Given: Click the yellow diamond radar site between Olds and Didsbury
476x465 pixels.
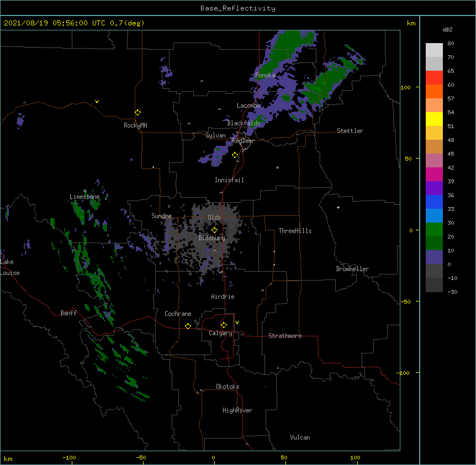Looking at the screenshot, I should pyautogui.click(x=214, y=230).
